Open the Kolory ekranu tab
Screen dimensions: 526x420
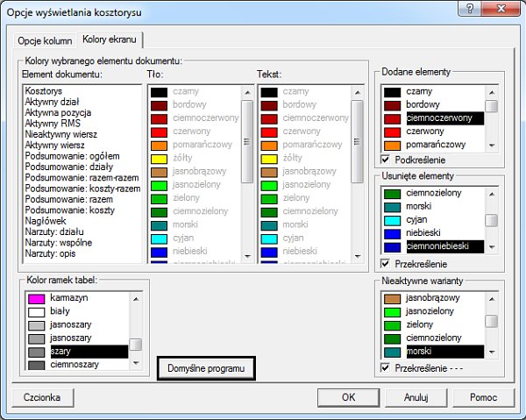111,40
